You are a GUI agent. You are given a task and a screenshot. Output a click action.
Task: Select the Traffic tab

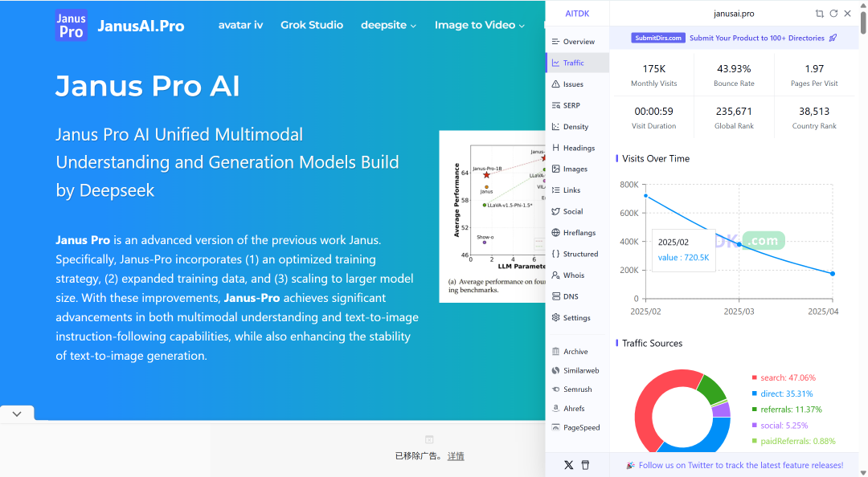(x=577, y=63)
